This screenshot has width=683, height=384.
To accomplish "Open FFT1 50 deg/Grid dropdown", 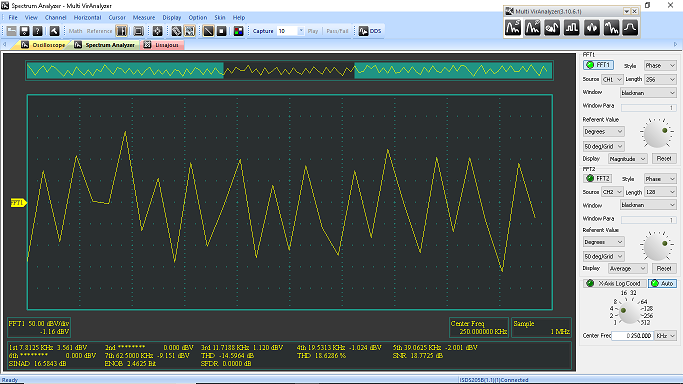I will 604,146.
